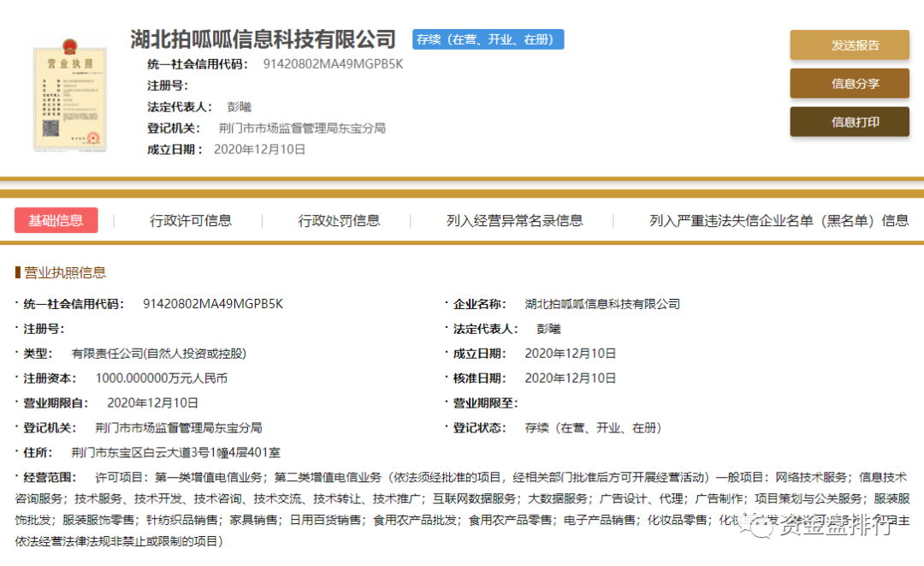Click 注册资本 value 1000.000000万元人民币
924x566 pixels.
(161, 378)
